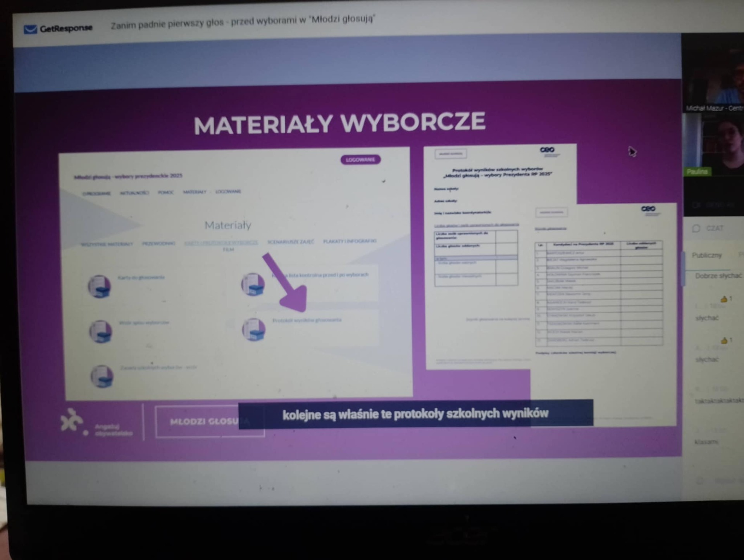This screenshot has width=744, height=560.
Task: Click the CEO logo on the protocol document
Action: [547, 150]
